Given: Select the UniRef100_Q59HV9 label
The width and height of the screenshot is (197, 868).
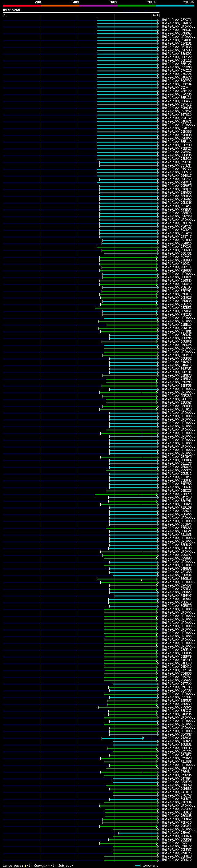Looking at the screenshot, I should tap(176, 758).
